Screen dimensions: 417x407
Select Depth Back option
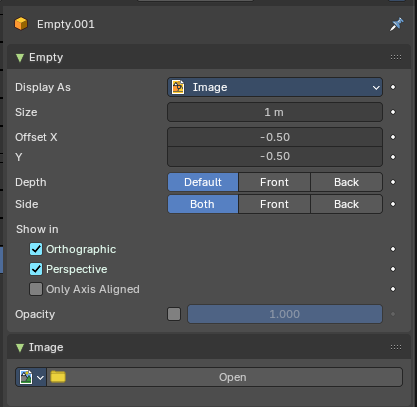(346, 182)
